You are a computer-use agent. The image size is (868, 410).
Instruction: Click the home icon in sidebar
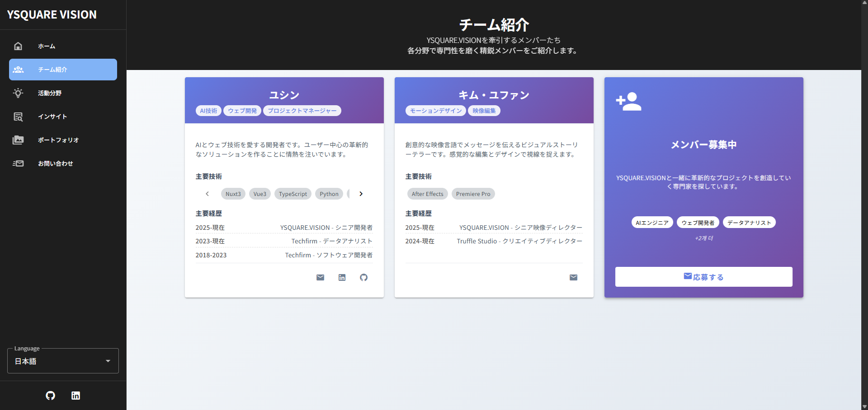click(18, 46)
